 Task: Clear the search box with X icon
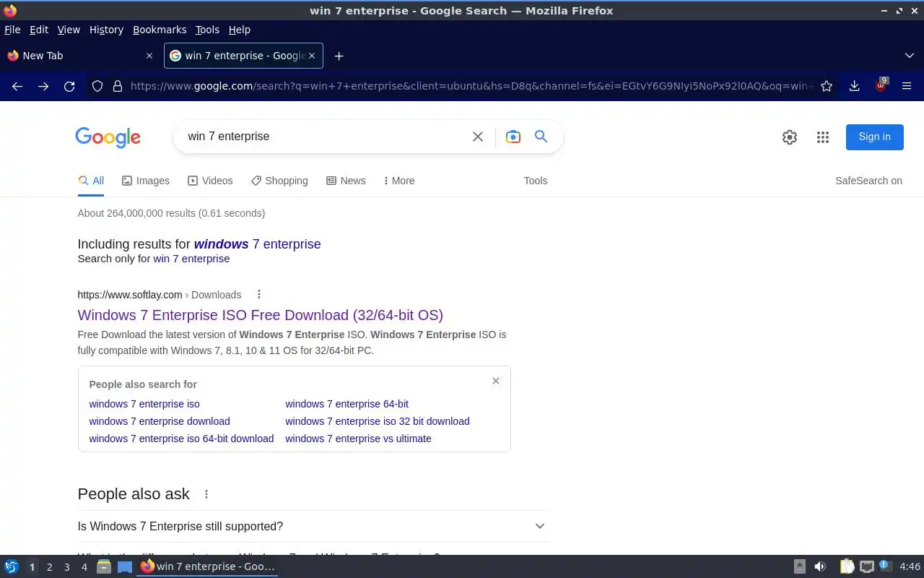pos(478,137)
